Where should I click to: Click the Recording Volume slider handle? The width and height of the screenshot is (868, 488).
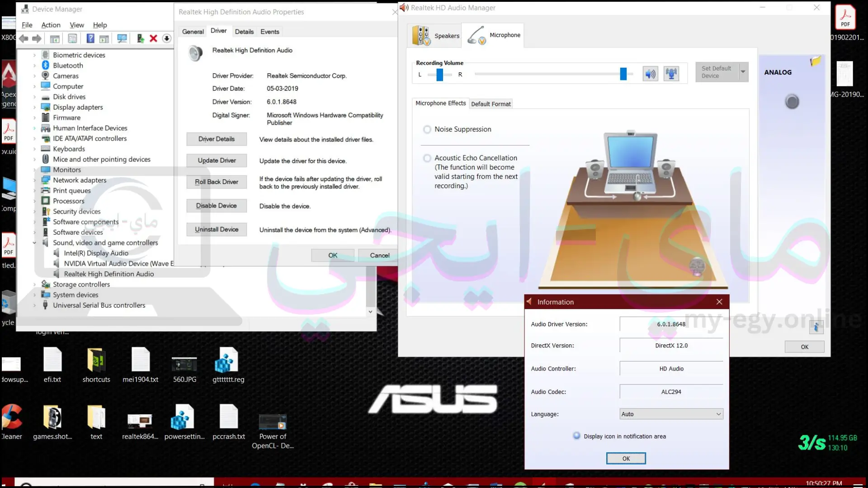point(623,74)
